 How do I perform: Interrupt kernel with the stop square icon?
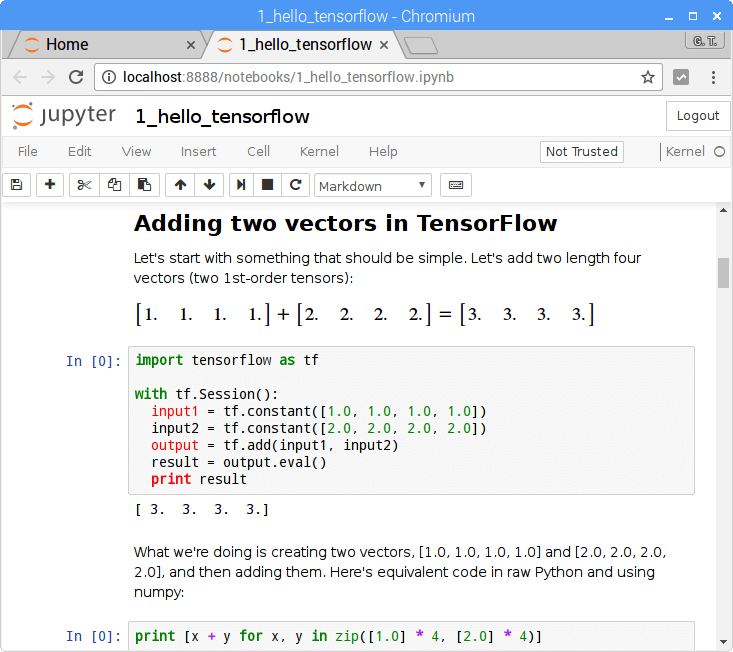[x=267, y=185]
